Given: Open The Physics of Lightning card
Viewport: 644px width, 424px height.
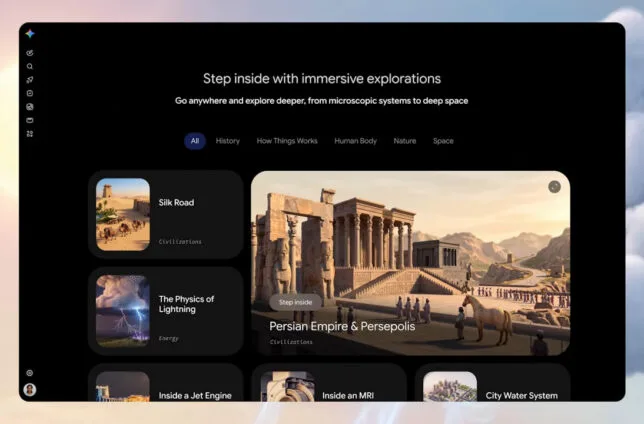Looking at the screenshot, I should coord(166,311).
